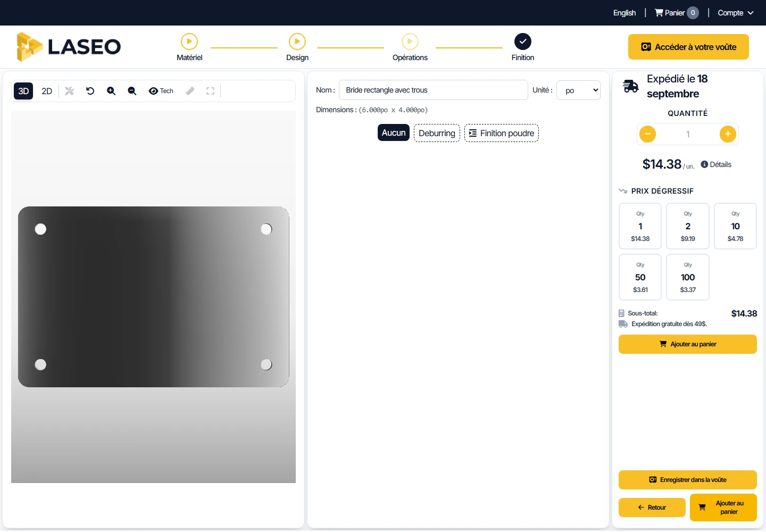766x532 pixels.
Task: Select the Deburring finish option
Action: tap(437, 133)
